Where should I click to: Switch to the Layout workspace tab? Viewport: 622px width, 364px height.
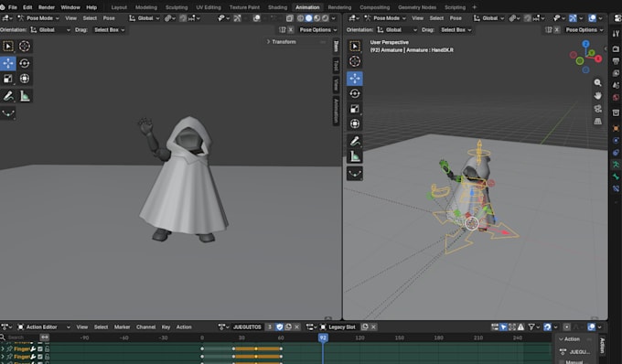pos(119,7)
